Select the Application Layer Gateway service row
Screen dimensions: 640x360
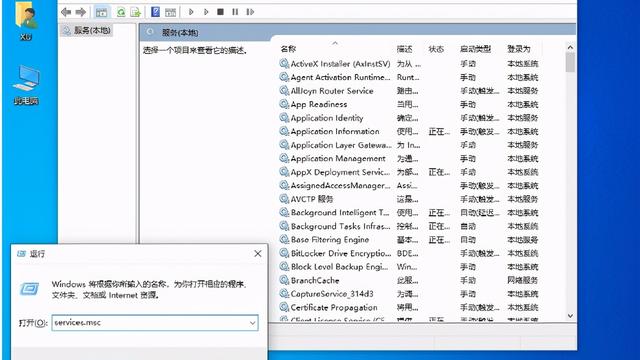click(x=409, y=145)
